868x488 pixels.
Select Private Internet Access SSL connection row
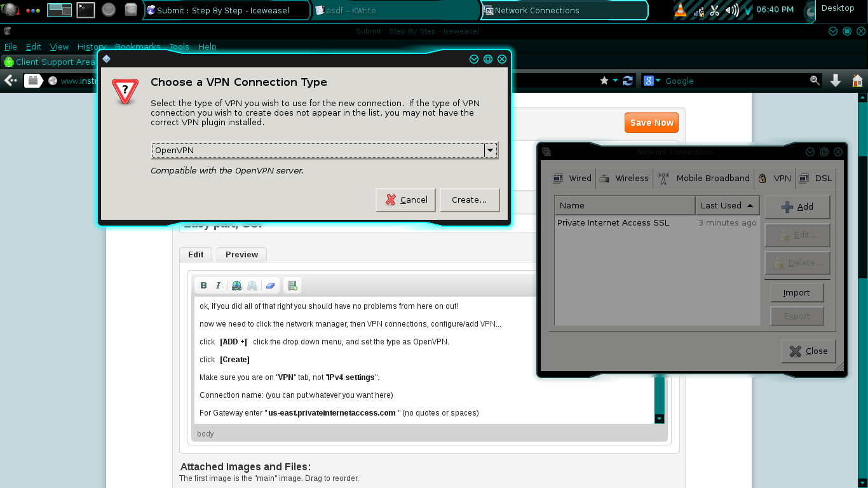coord(657,223)
